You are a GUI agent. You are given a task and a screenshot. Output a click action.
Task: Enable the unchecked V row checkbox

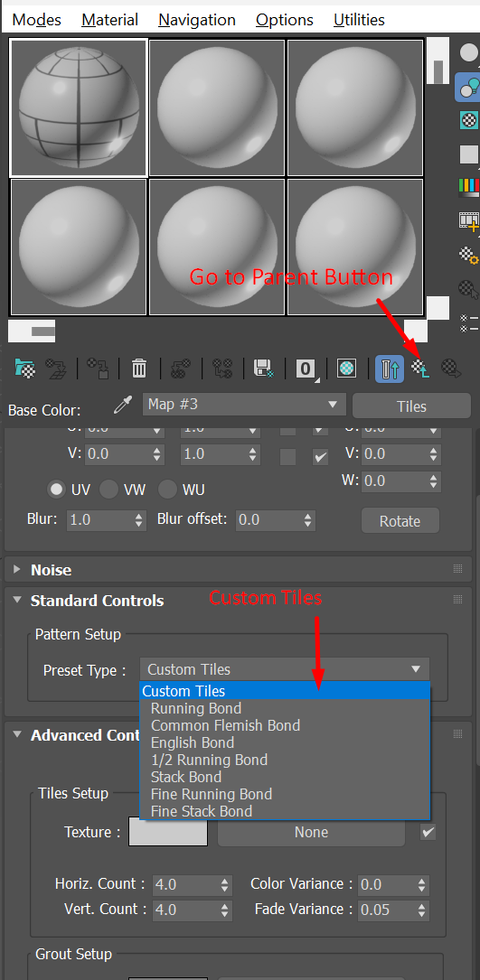(x=287, y=457)
